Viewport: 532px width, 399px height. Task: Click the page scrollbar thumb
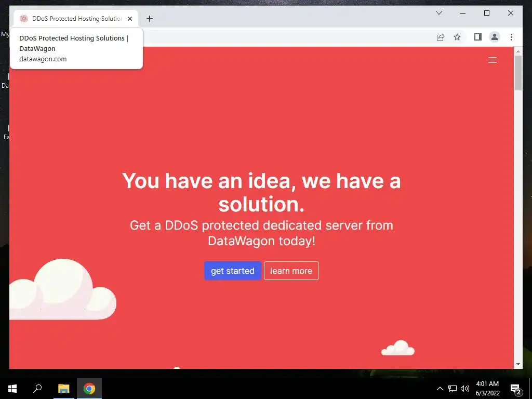tap(518, 73)
